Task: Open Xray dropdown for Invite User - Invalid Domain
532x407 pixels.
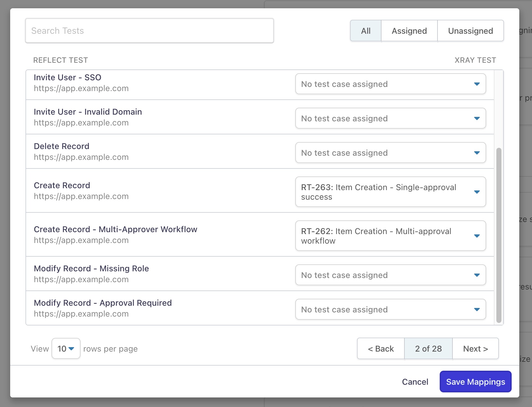Action: click(390, 118)
